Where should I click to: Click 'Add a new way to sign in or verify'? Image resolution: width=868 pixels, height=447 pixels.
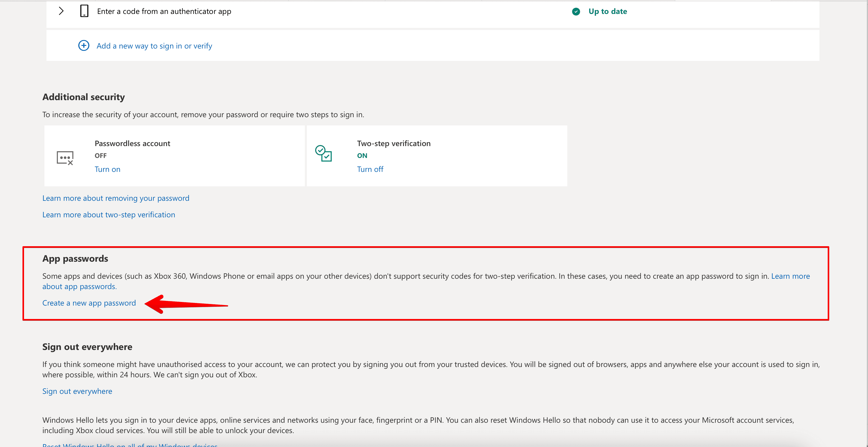tap(154, 45)
